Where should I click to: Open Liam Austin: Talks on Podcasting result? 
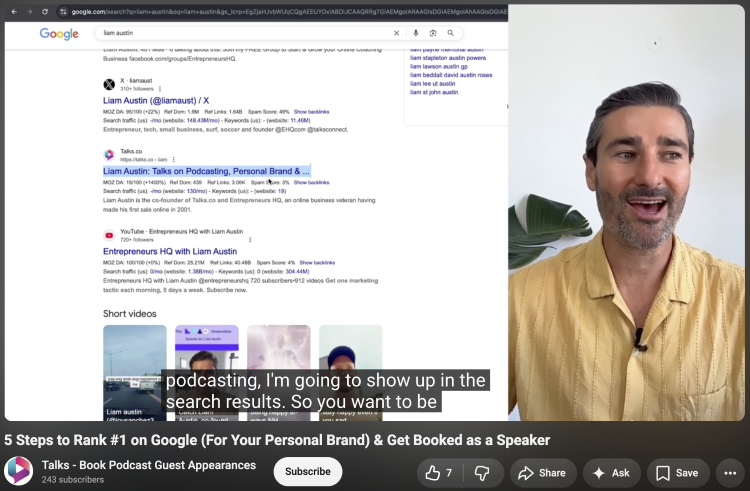pyautogui.click(x=207, y=171)
